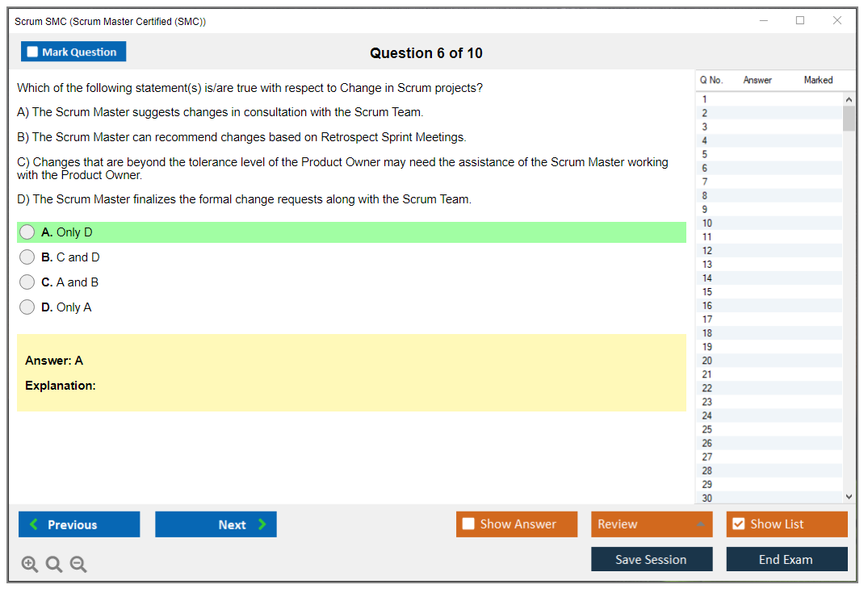This screenshot has width=868, height=593.
Task: Jump to question 10 in list
Action: 767,223
